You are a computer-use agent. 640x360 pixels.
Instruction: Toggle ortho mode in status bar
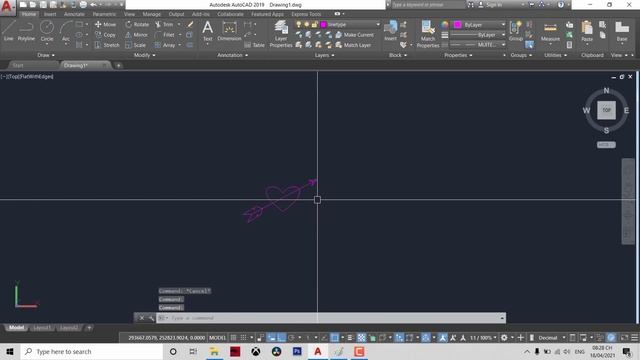tap(281, 338)
